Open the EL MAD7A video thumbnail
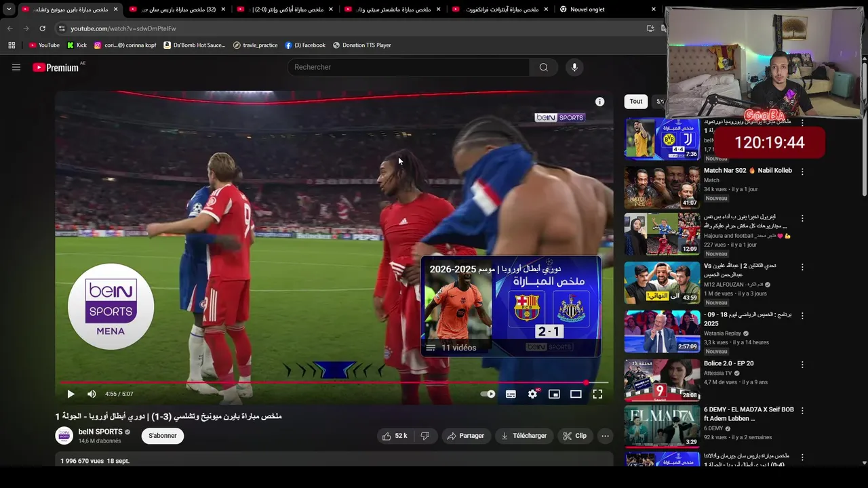Image resolution: width=868 pixels, height=488 pixels. click(x=662, y=427)
